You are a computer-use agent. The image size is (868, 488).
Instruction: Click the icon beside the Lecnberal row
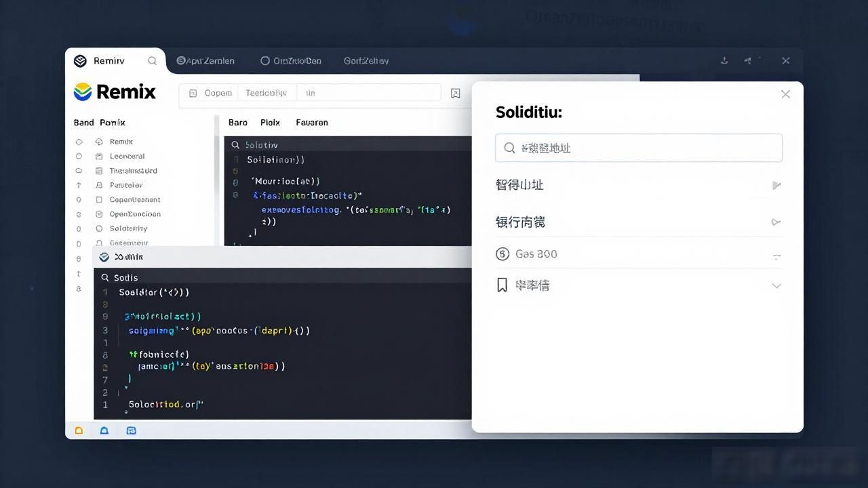[x=99, y=156]
